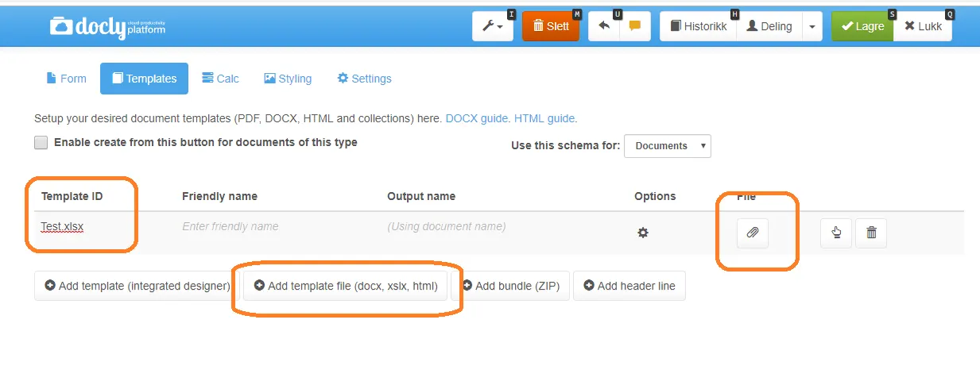Click the undo arrow icon

point(604,26)
